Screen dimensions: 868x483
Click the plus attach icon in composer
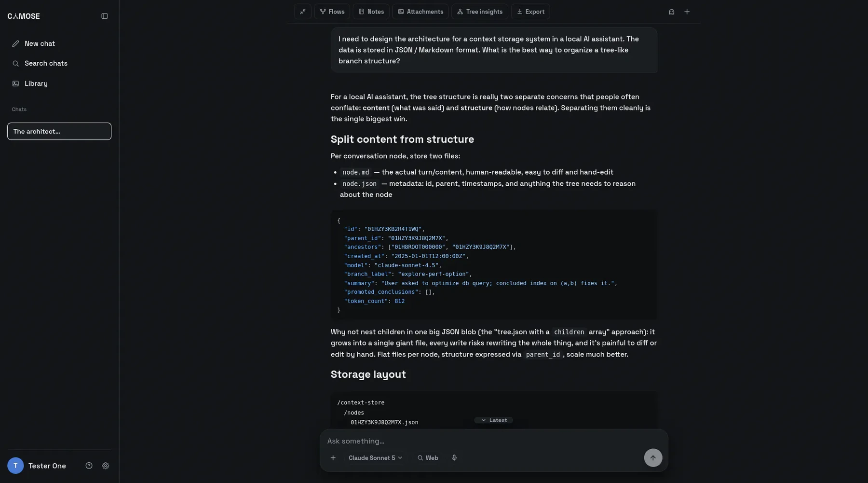(333, 458)
